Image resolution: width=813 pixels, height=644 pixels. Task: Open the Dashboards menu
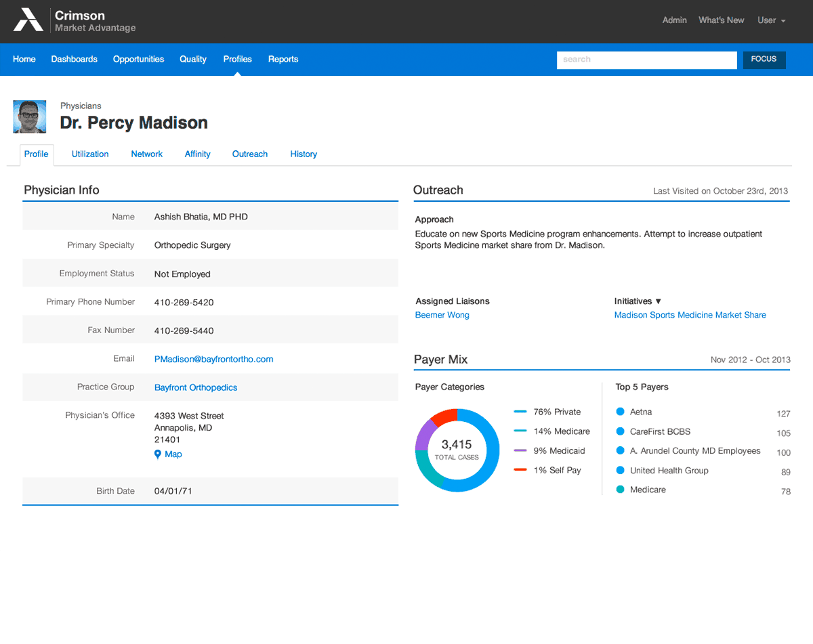[75, 59]
